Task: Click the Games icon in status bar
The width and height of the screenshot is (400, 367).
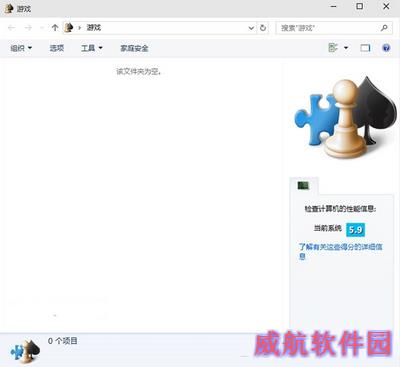Action: pos(25,351)
